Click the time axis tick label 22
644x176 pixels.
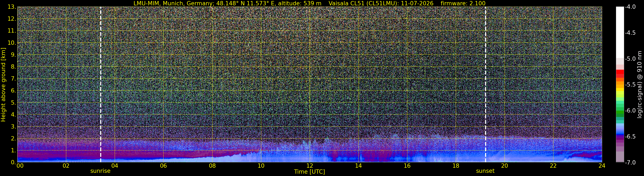click(x=553, y=166)
